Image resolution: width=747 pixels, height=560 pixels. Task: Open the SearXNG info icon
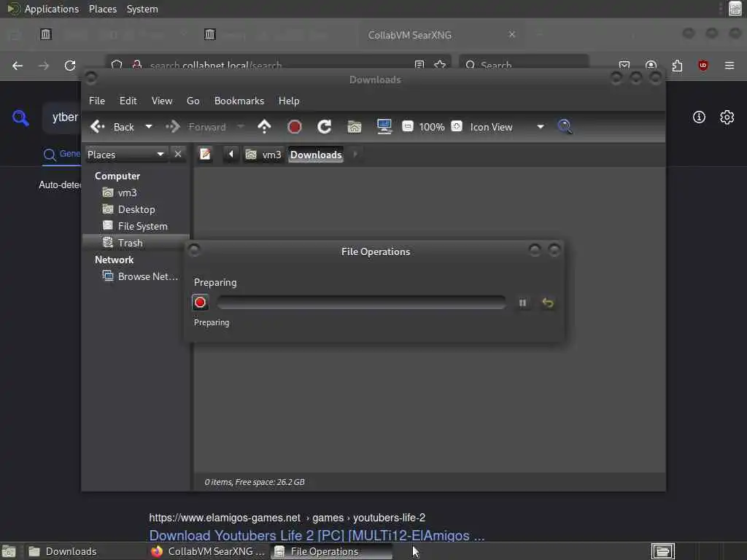click(x=699, y=117)
